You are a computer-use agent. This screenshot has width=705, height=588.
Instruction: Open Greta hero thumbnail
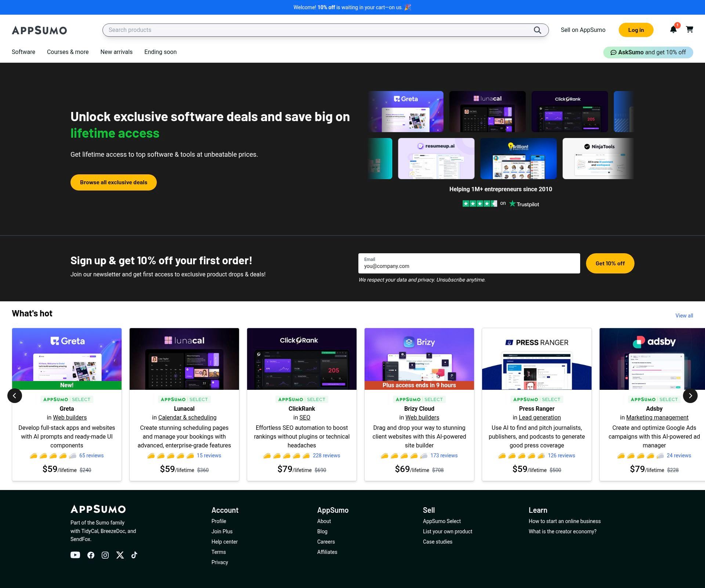pos(406,112)
